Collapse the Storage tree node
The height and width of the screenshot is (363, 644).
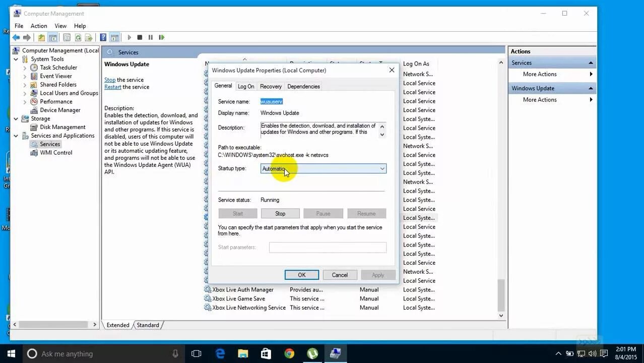click(x=16, y=119)
